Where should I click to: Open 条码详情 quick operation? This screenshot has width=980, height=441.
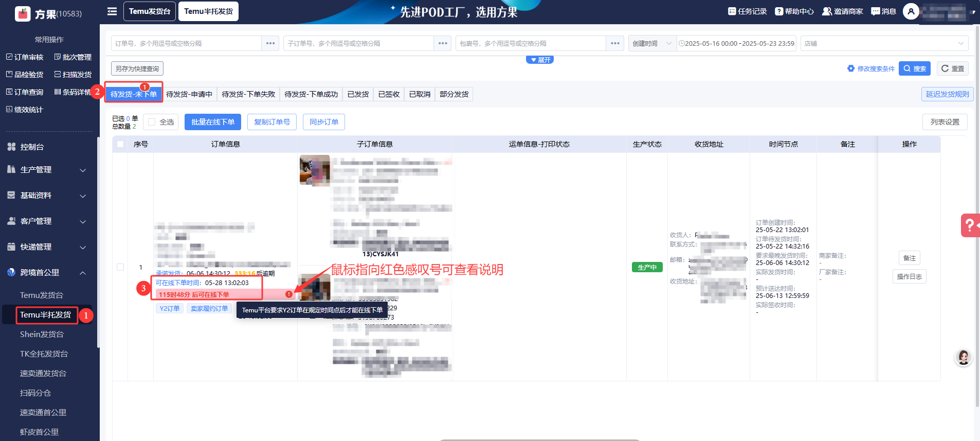[x=73, y=92]
